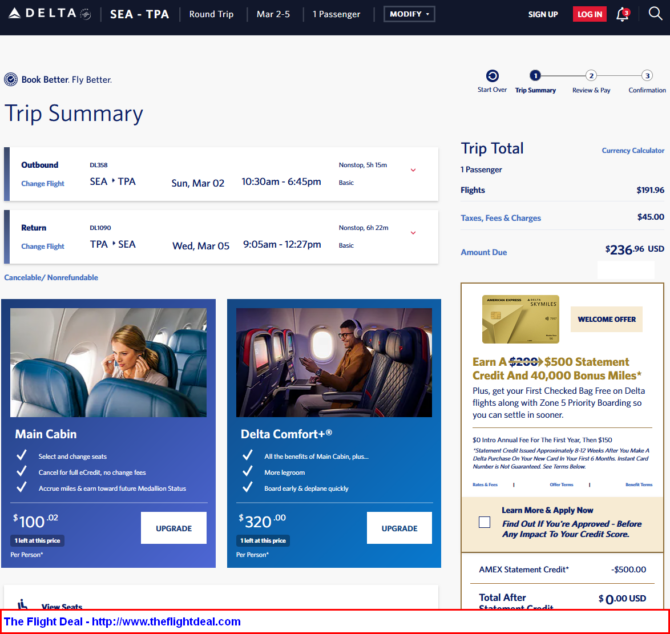Select step 2 Review & Pay marker
The width and height of the screenshot is (670, 634).
(591, 76)
